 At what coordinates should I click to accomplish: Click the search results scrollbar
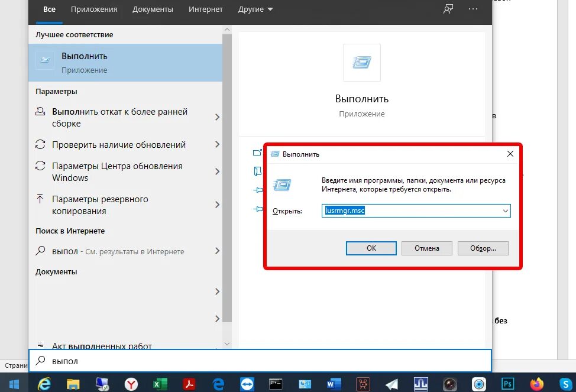[x=226, y=177]
